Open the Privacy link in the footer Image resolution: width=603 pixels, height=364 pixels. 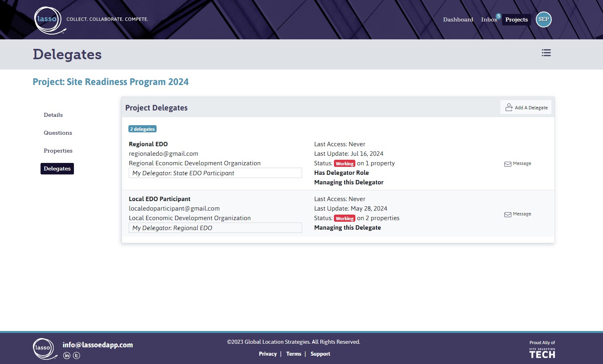point(268,354)
